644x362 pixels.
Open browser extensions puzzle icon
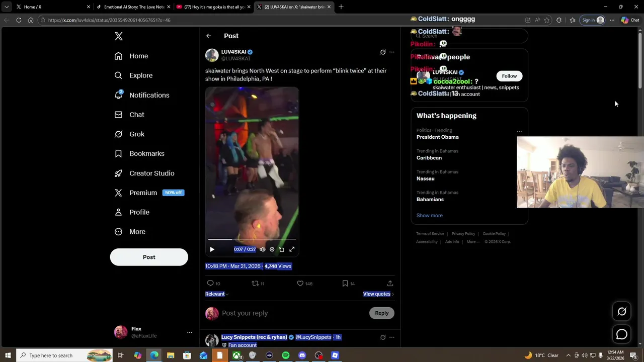click(x=559, y=20)
